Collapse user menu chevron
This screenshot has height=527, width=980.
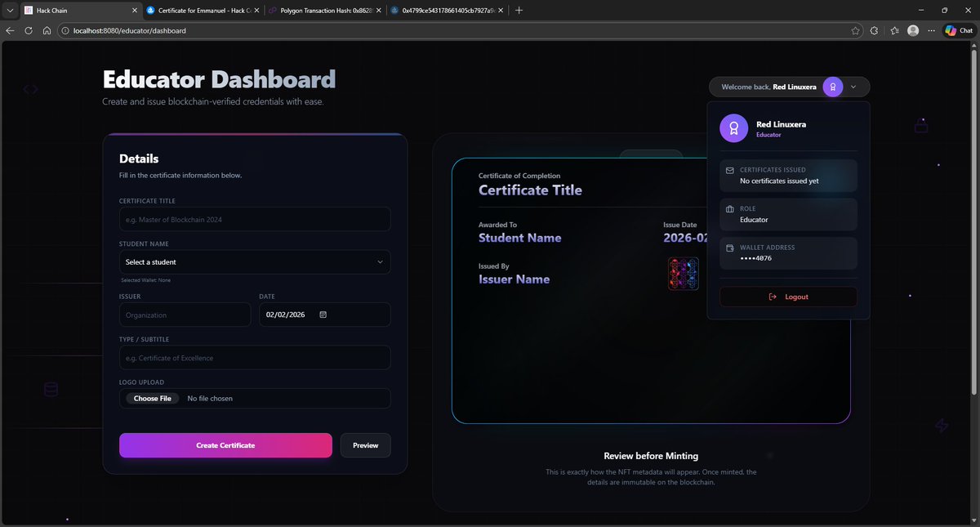coord(853,87)
